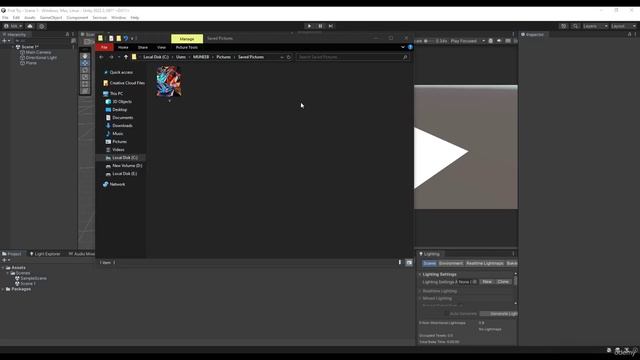
Task: Open the Unity version control settings icon
Action: 42,26
